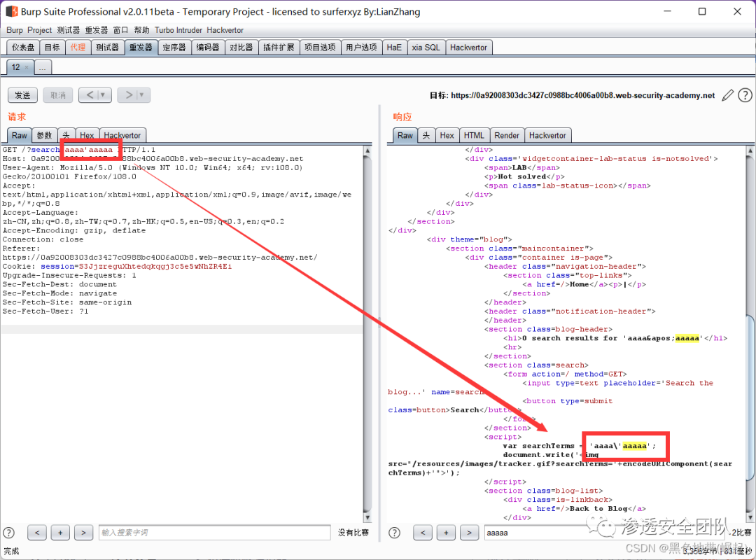Open the 窗口 menu
This screenshot has height=560, width=756.
[120, 30]
